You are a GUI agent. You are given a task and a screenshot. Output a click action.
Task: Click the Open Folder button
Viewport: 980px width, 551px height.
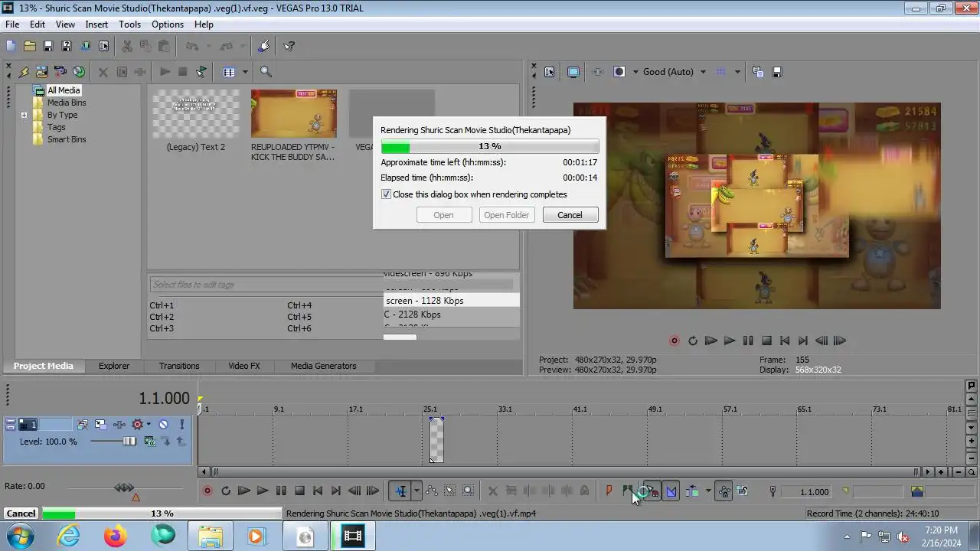(506, 215)
